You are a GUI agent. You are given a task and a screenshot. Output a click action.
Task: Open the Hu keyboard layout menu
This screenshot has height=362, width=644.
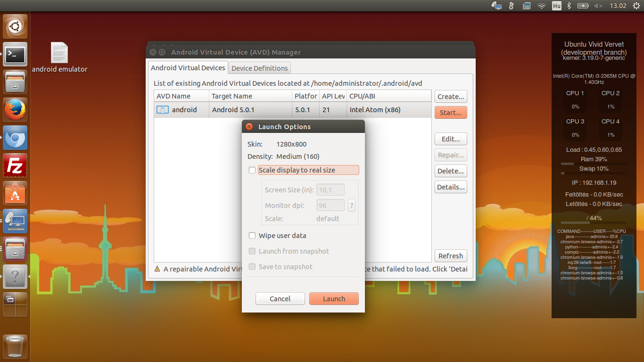click(x=556, y=6)
